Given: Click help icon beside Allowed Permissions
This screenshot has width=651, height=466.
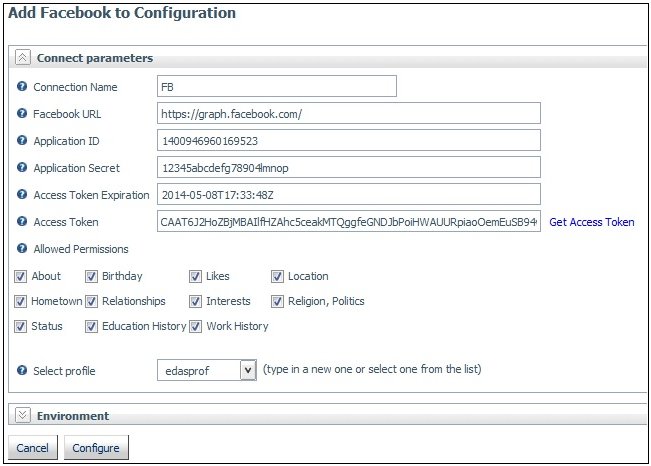Looking at the screenshot, I should point(22,248).
